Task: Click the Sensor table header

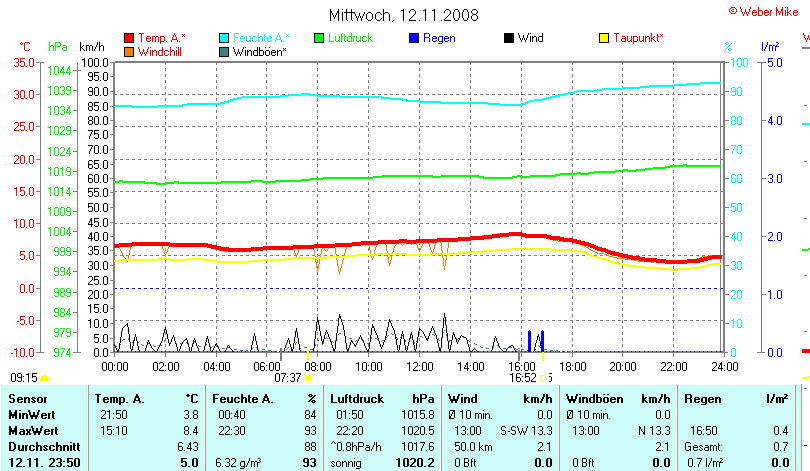Action: [28, 399]
